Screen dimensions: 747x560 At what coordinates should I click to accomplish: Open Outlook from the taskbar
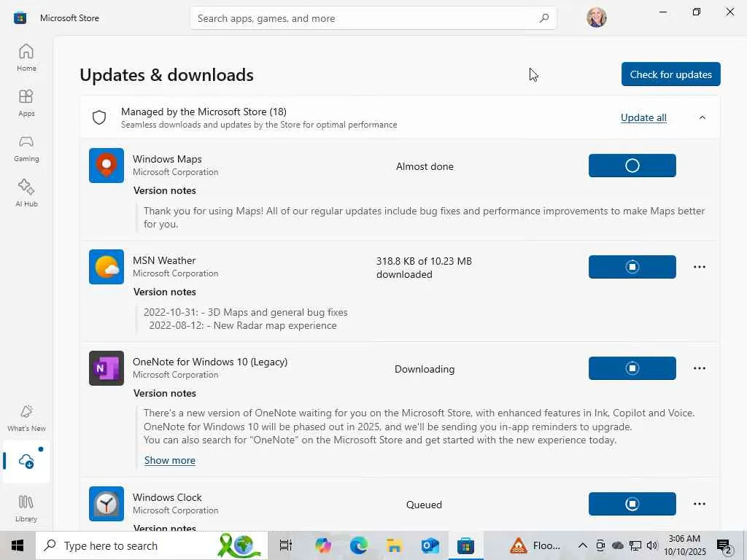[x=430, y=545]
